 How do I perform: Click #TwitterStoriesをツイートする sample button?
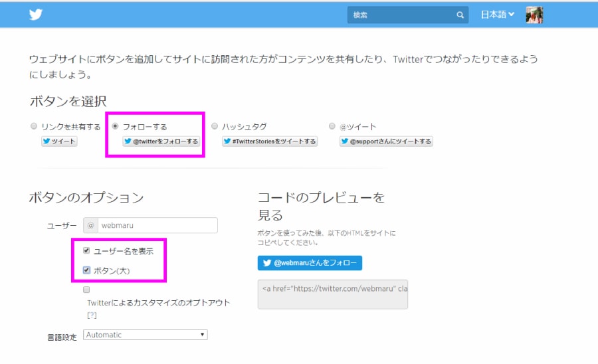click(x=270, y=141)
